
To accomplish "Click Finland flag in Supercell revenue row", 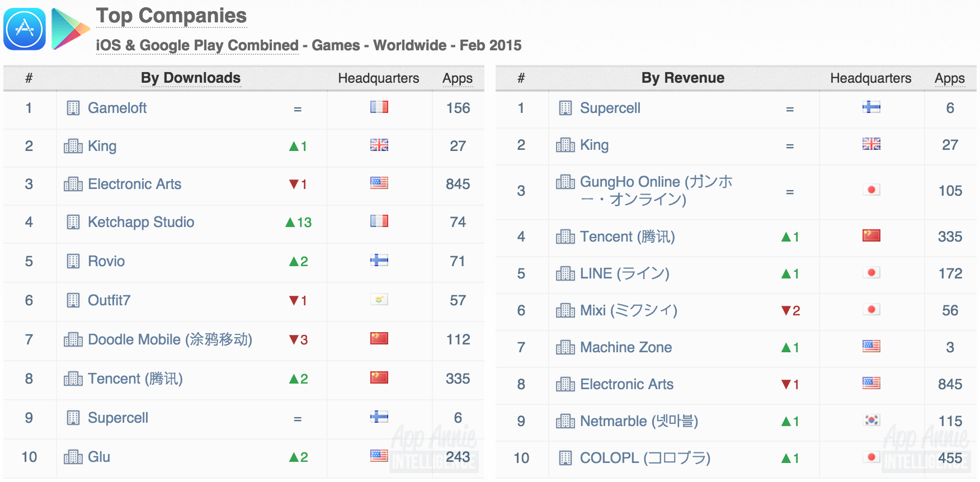I will [x=871, y=107].
